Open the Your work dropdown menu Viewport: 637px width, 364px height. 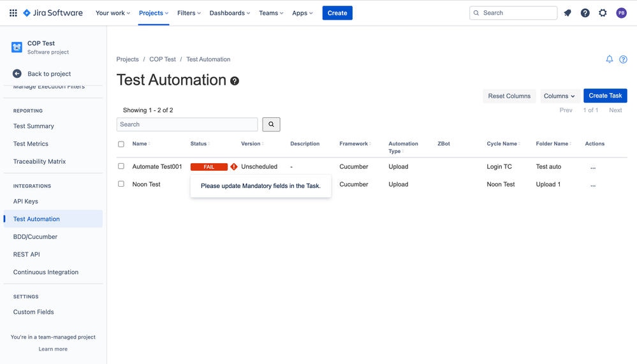[113, 13]
